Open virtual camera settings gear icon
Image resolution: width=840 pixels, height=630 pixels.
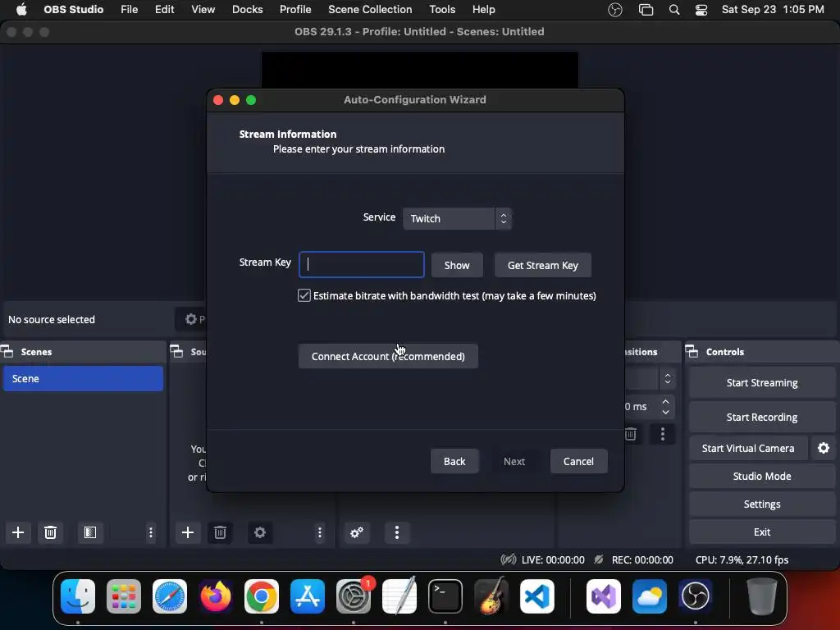[824, 448]
